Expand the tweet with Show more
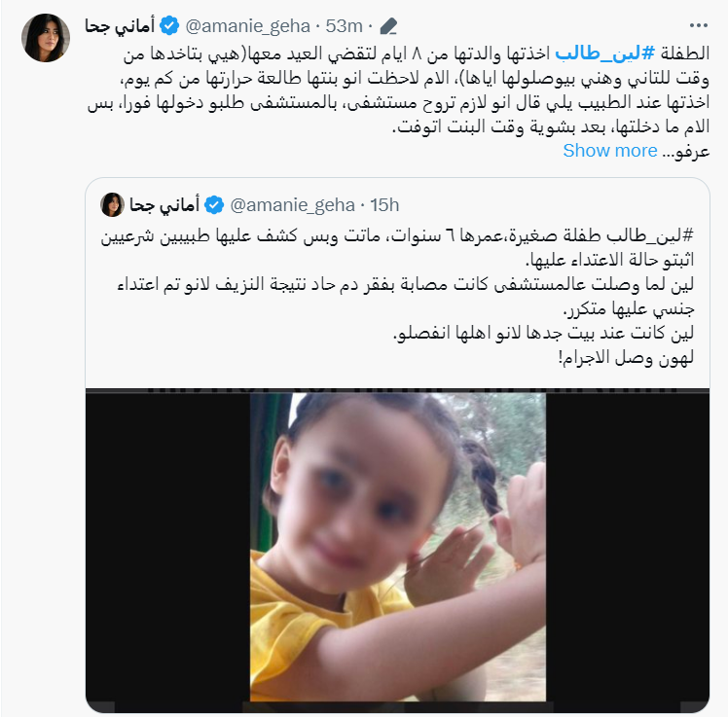This screenshot has height=717, width=728. [x=610, y=151]
